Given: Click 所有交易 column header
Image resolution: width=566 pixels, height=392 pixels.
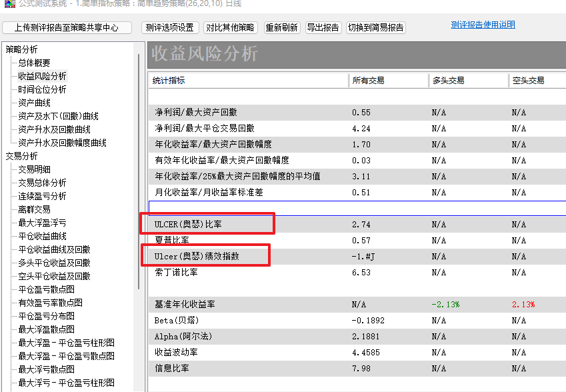Looking at the screenshot, I should click(x=389, y=81).
